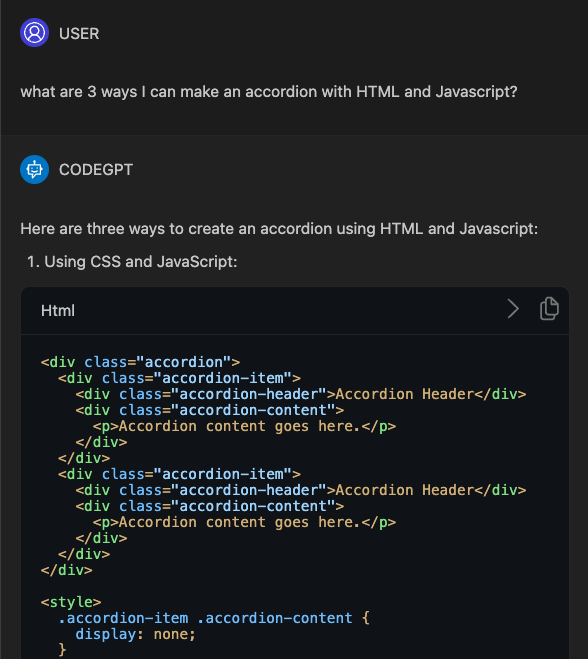Image resolution: width=588 pixels, height=659 pixels.
Task: Click the blue CodeGPT robot avatar
Action: click(34, 169)
